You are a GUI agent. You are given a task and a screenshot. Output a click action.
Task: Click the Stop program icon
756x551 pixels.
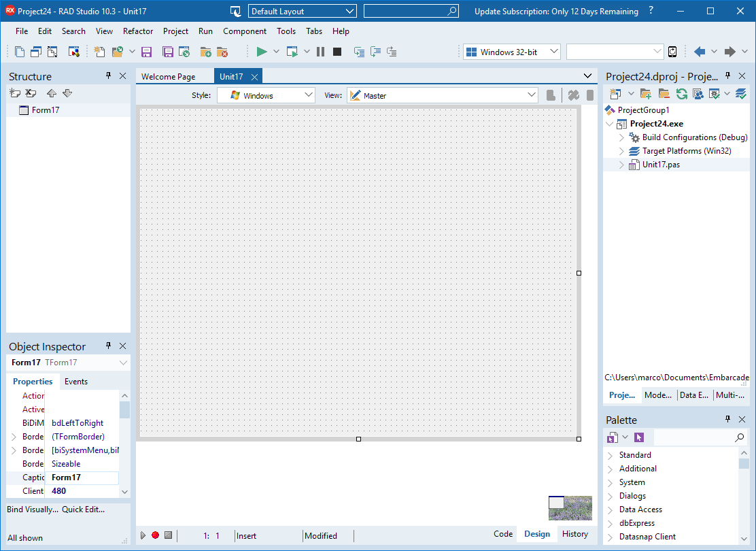click(x=337, y=51)
